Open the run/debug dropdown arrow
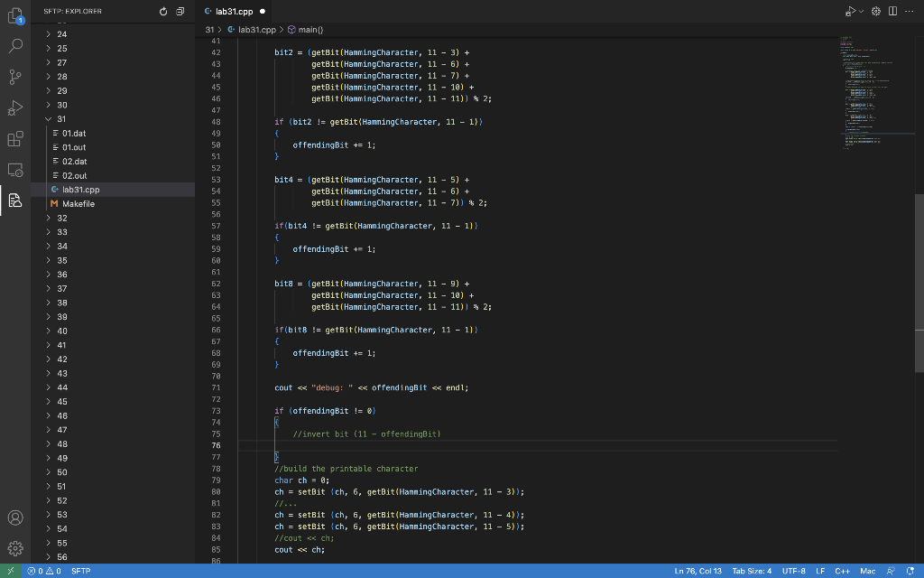Image resolution: width=924 pixels, height=578 pixels. tap(860, 11)
